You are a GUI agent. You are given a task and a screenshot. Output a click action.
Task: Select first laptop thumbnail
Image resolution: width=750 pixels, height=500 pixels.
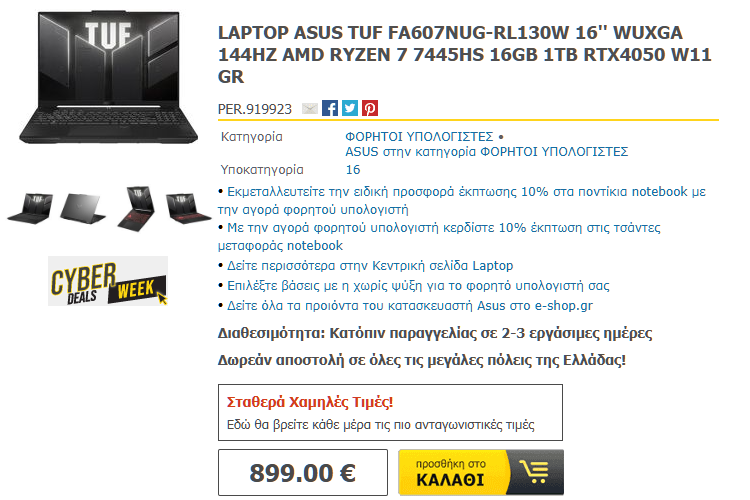pos(30,208)
